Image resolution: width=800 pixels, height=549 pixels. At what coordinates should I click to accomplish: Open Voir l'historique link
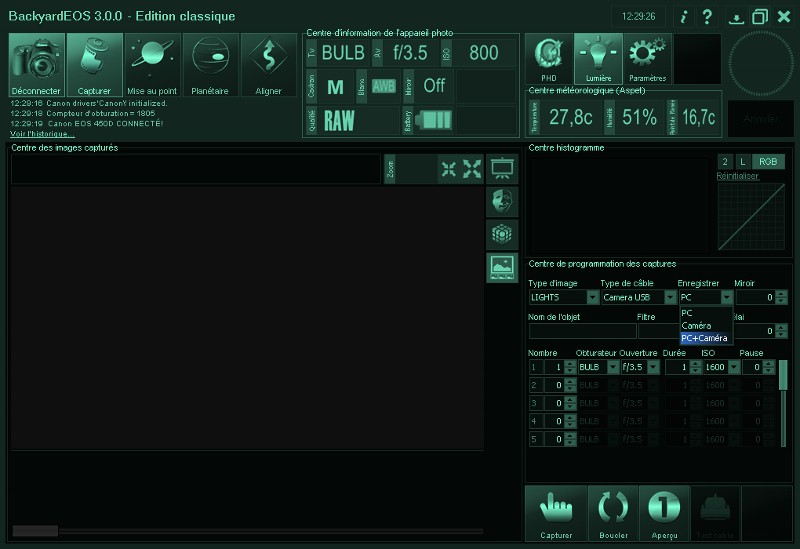[x=42, y=134]
